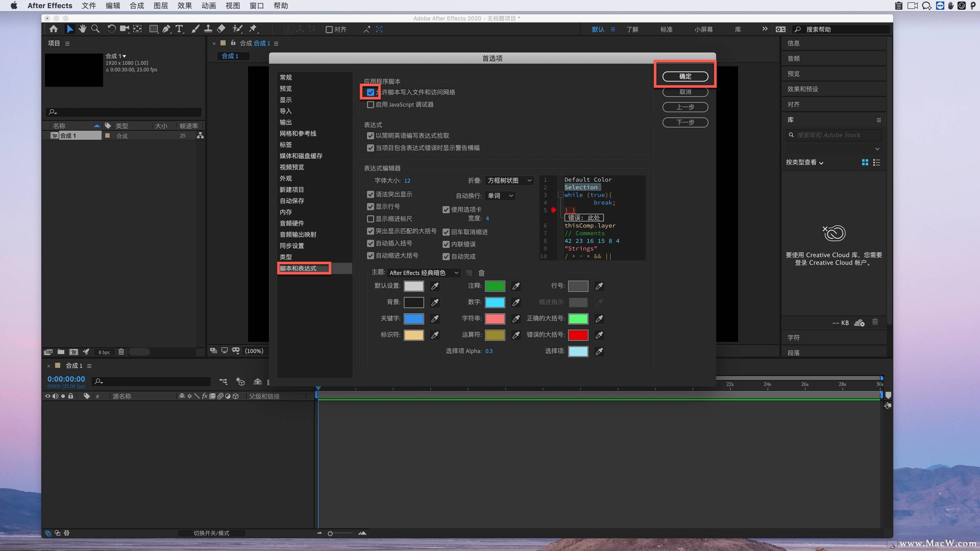Select the Zoom magnifier tool
The image size is (980, 551).
[x=95, y=29]
